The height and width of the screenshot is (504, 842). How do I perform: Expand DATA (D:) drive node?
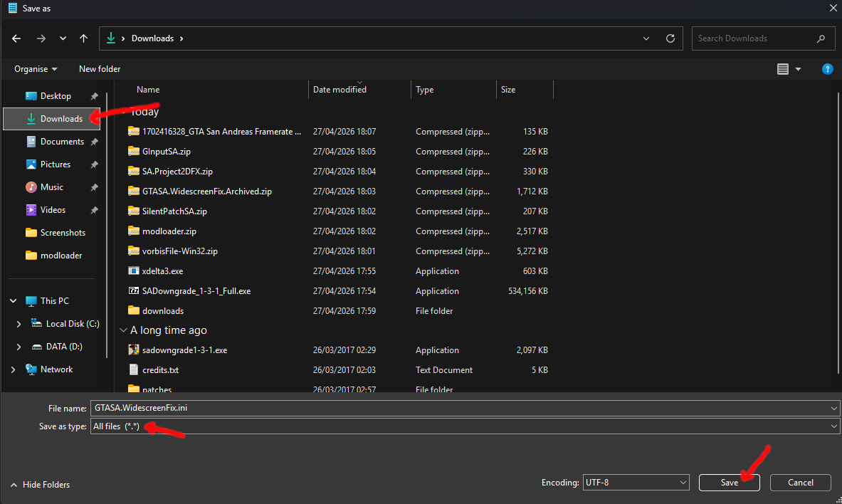click(x=19, y=347)
